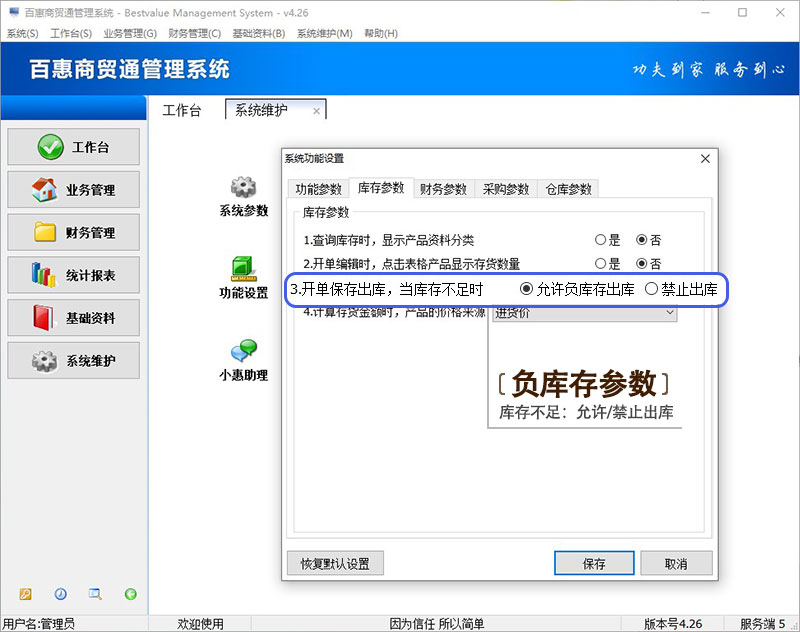
Task: Click the red book 基础资料 icon
Action: click(x=43, y=318)
